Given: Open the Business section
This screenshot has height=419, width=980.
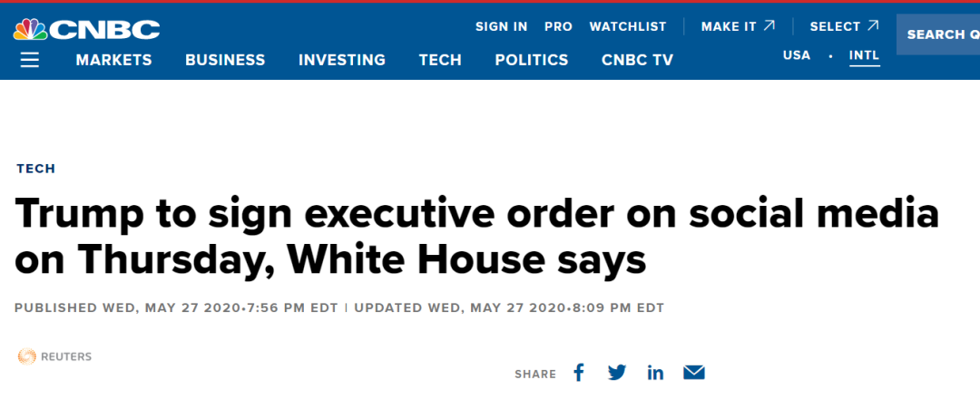Looking at the screenshot, I should 225,60.
